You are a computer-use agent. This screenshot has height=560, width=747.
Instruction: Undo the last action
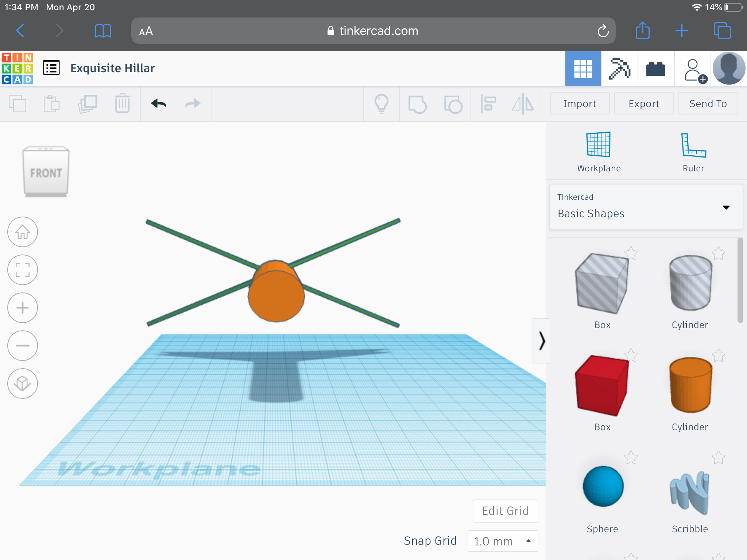pos(159,104)
